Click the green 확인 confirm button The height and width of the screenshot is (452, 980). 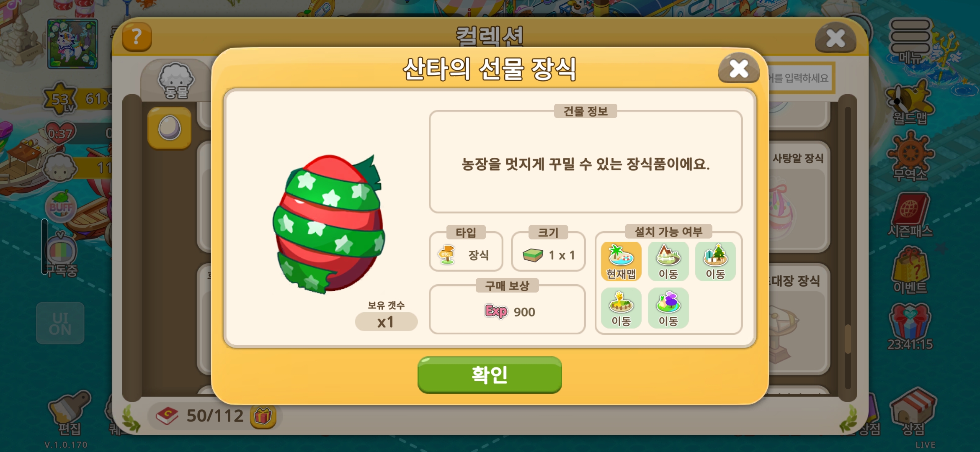click(490, 375)
